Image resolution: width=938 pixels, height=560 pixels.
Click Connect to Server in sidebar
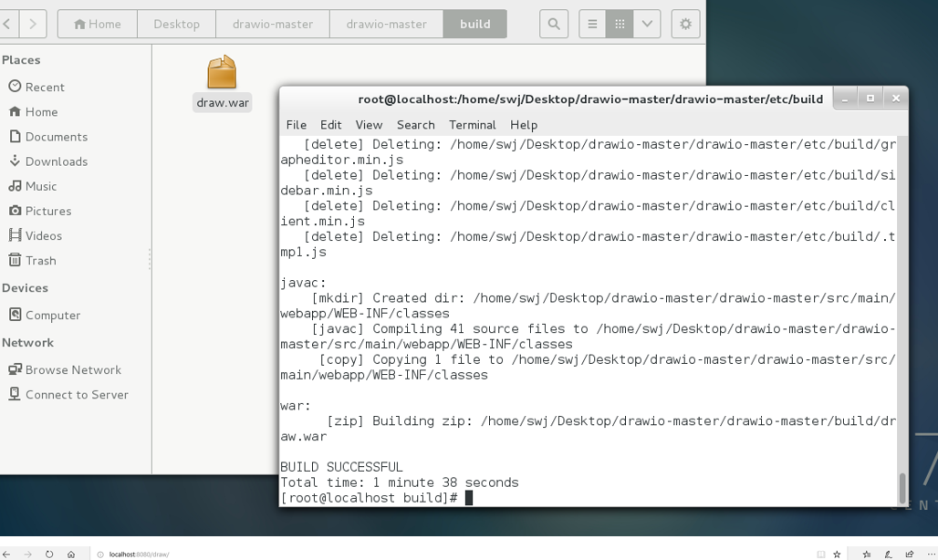coord(68,394)
